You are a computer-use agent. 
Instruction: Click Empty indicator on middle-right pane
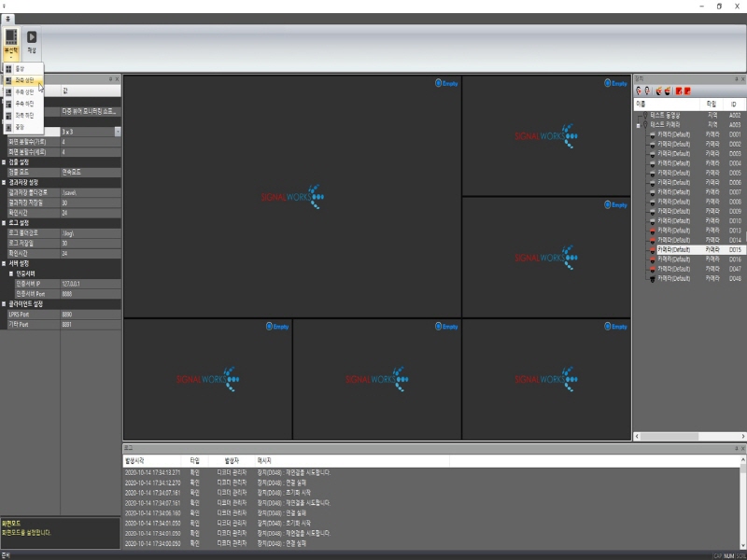tap(615, 205)
